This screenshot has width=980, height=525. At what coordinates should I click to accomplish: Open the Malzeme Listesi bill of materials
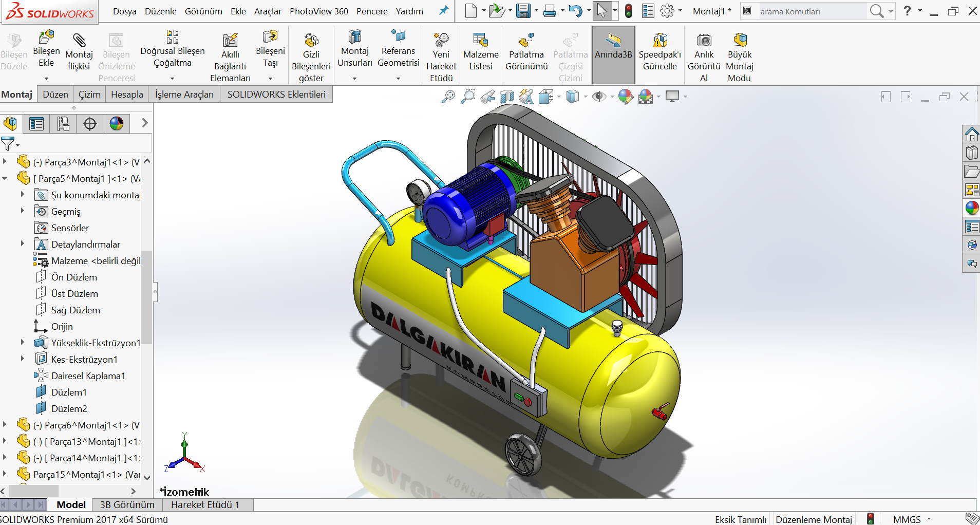(x=481, y=51)
